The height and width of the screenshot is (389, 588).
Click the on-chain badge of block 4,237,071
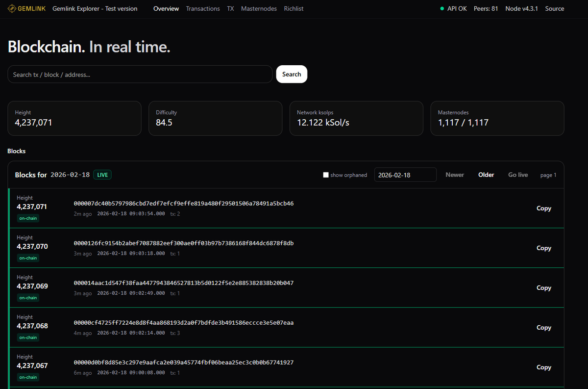click(x=28, y=218)
